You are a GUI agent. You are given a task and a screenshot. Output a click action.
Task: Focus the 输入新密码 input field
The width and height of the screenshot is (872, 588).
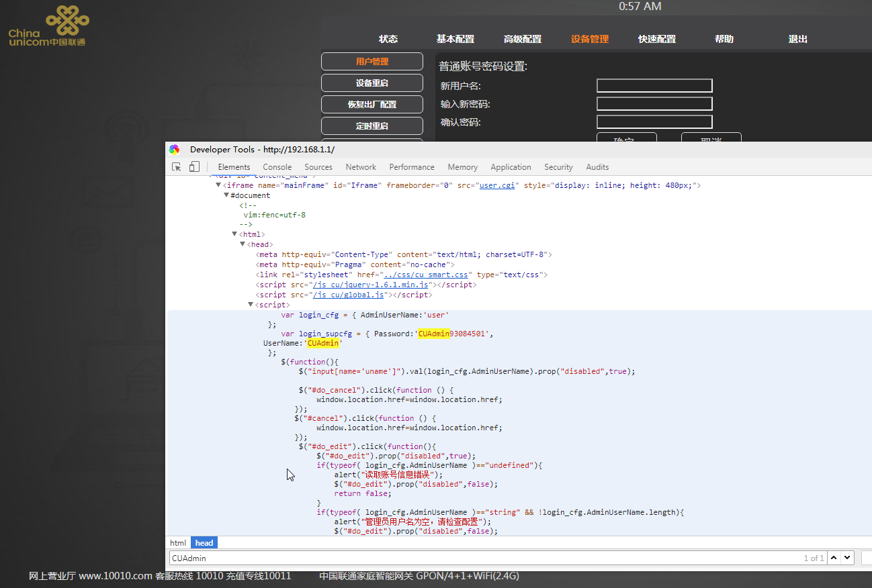[x=654, y=103]
